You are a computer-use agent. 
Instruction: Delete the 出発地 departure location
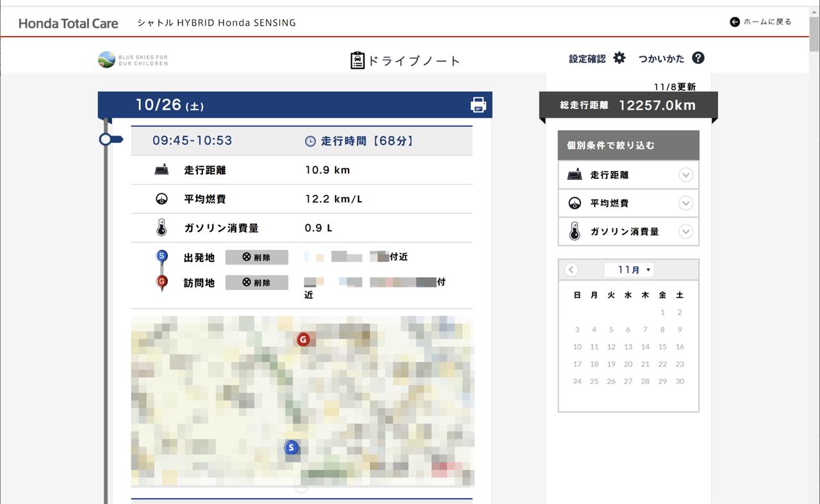pos(256,257)
